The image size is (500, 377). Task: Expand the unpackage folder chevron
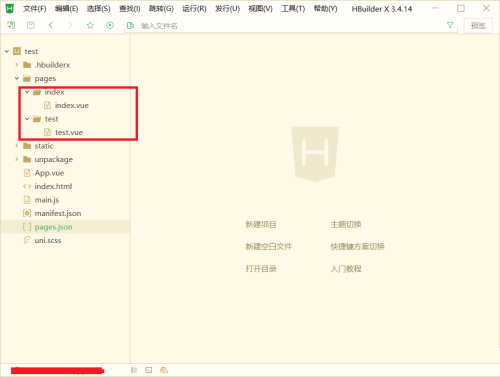pos(17,159)
